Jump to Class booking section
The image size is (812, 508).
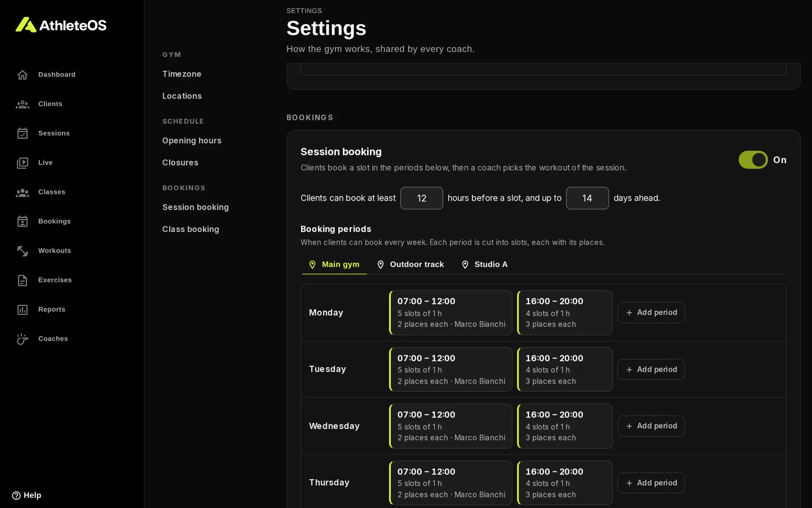click(x=191, y=229)
